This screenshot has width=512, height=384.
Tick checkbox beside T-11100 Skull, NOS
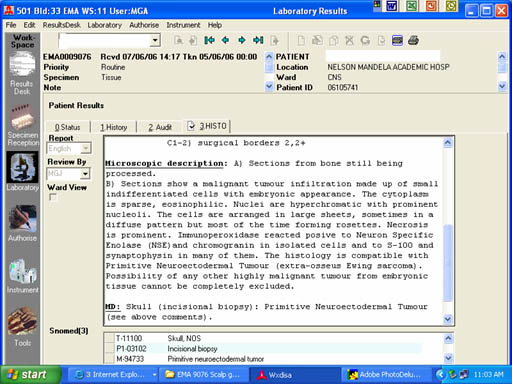point(109,338)
